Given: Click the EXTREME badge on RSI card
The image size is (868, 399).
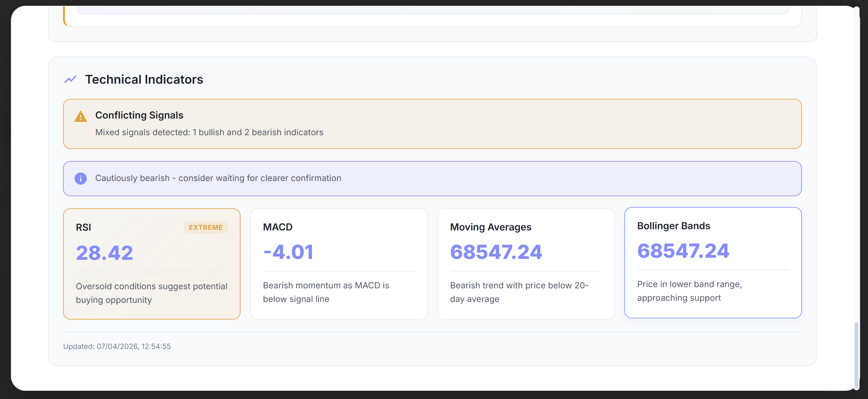Looking at the screenshot, I should 206,227.
